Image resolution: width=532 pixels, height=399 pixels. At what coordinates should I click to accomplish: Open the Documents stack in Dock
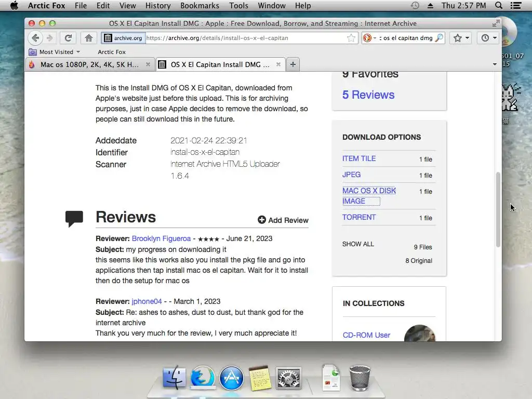331,378
